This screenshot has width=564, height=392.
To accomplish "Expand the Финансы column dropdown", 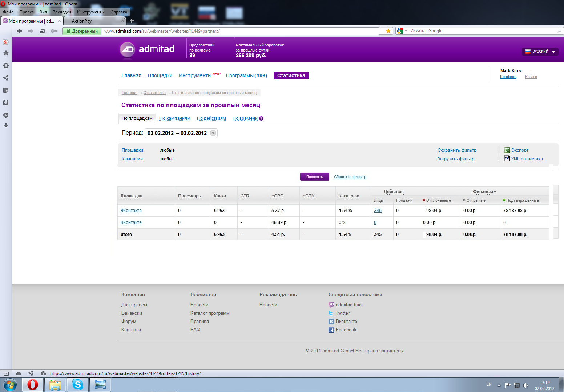I will click(484, 192).
